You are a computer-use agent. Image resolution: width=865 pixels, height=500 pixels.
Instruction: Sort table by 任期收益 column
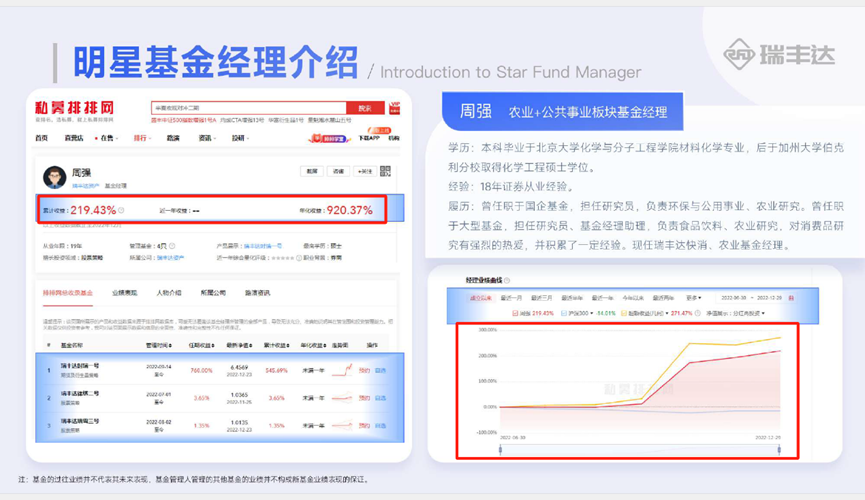[x=201, y=345]
